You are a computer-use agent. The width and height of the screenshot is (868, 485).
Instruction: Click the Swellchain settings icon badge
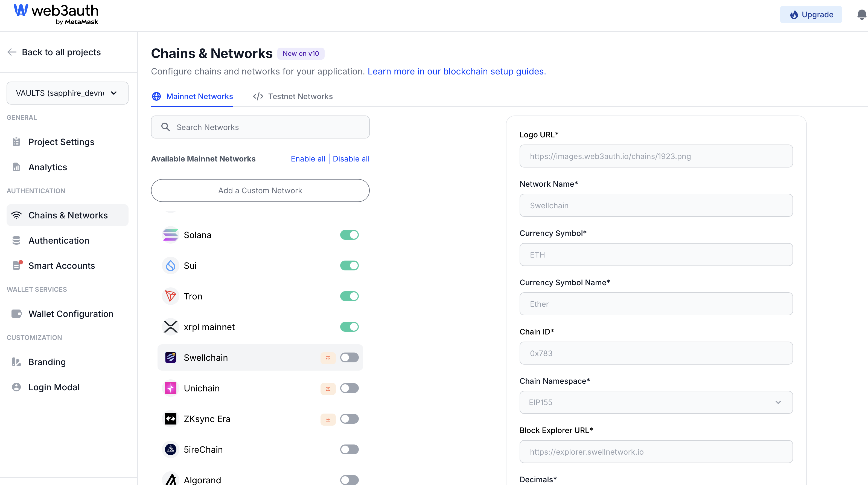click(328, 358)
